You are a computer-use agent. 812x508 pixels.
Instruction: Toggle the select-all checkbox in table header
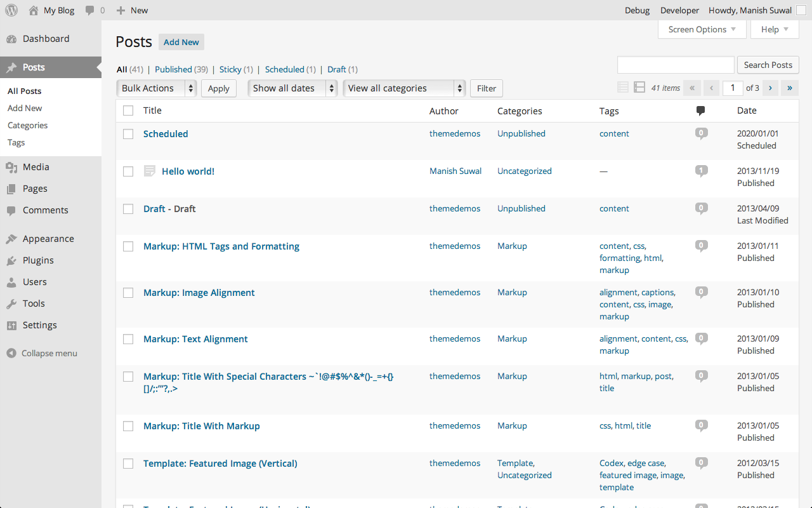pyautogui.click(x=128, y=110)
